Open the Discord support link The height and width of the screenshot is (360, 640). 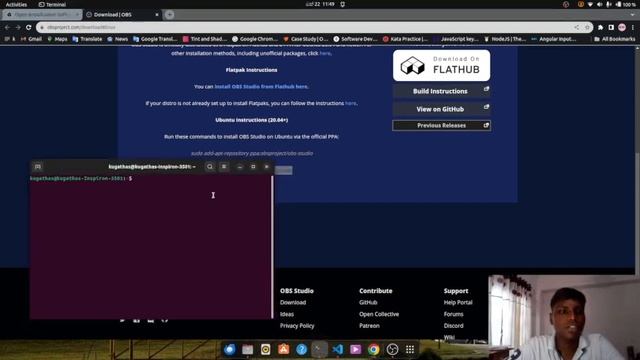453,326
